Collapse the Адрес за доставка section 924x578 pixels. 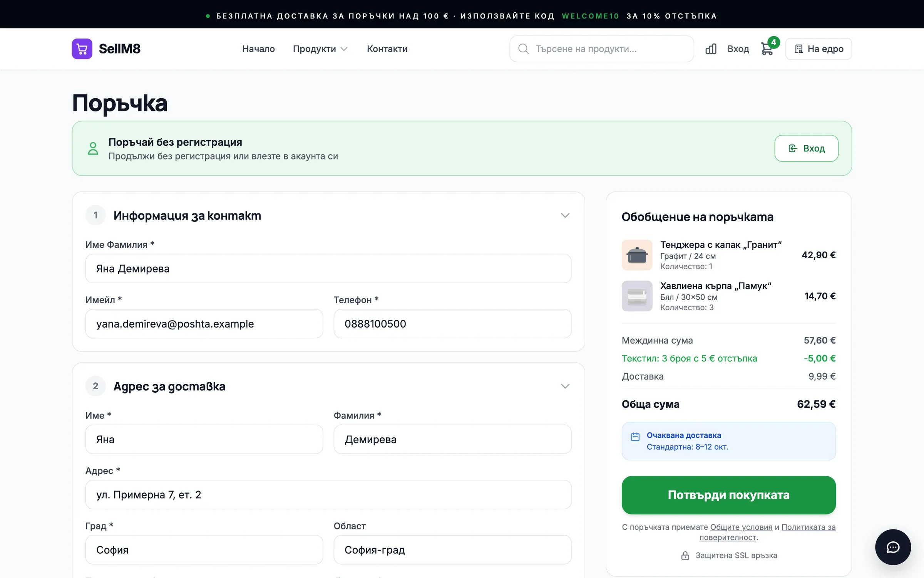tap(565, 386)
